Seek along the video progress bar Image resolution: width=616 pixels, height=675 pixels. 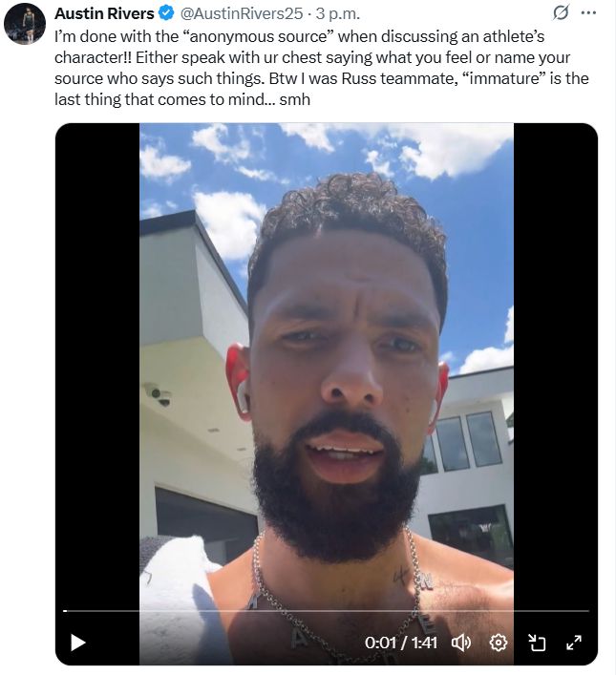pos(326,611)
